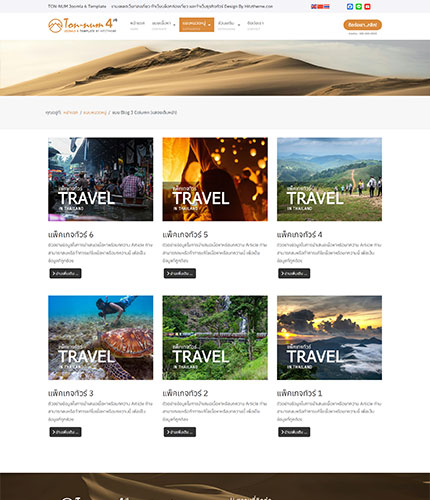
Task: Click the red YouTube icon in the top bar
Action: coord(367,7)
